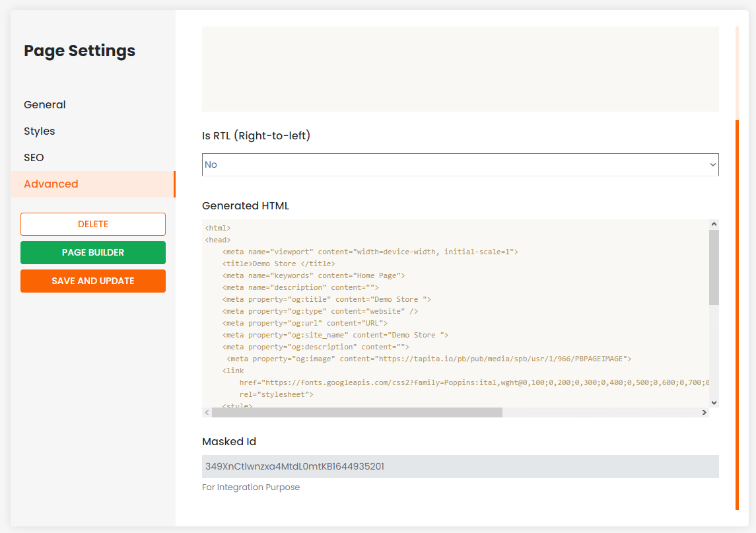Switch to the Styles tab

click(x=40, y=131)
